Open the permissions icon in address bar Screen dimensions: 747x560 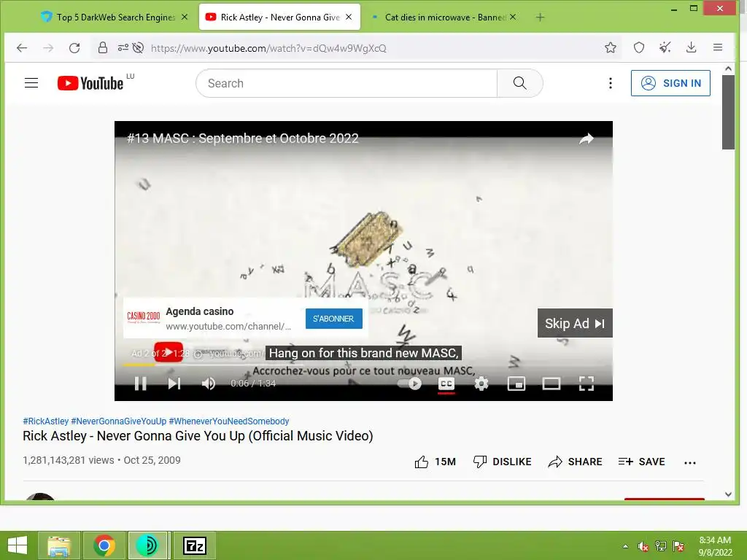tap(123, 47)
